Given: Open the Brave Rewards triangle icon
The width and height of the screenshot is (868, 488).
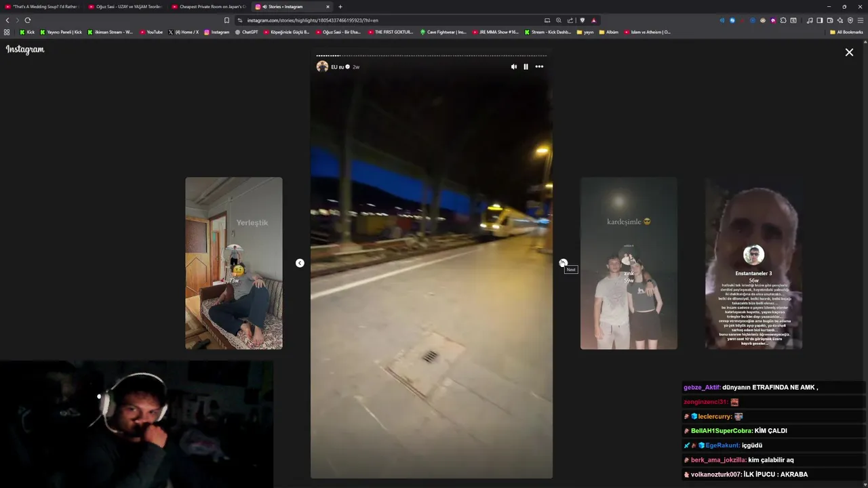Looking at the screenshot, I should click(594, 20).
